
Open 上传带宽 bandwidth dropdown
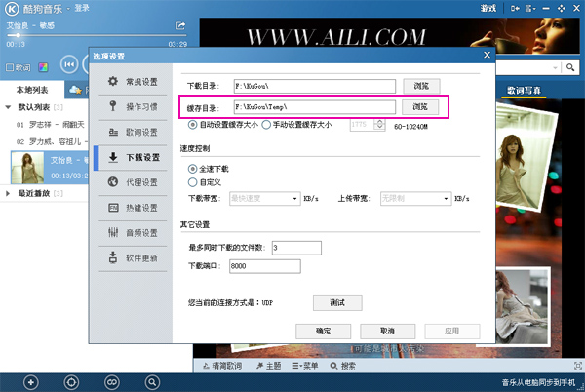click(415, 198)
